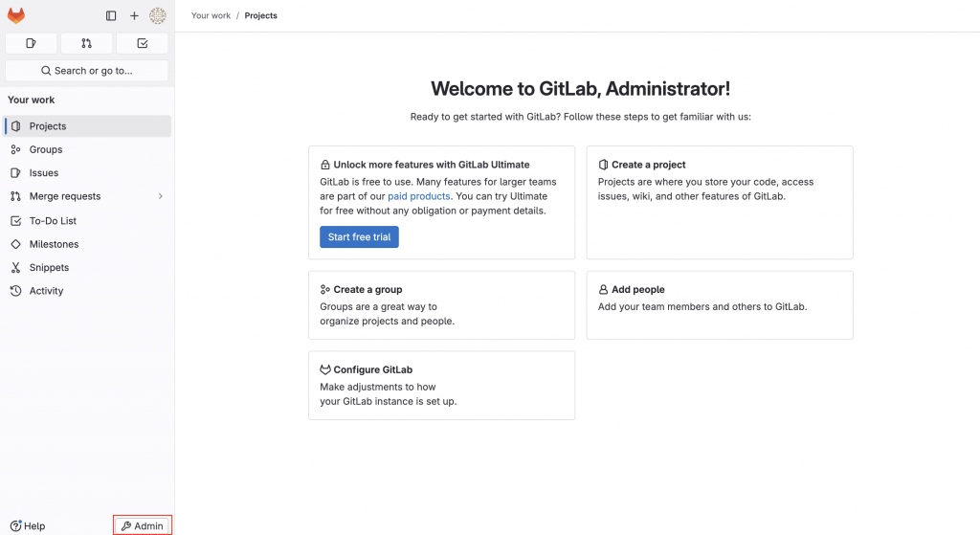980x535 pixels.
Task: Open the Add people card
Action: 720,305
